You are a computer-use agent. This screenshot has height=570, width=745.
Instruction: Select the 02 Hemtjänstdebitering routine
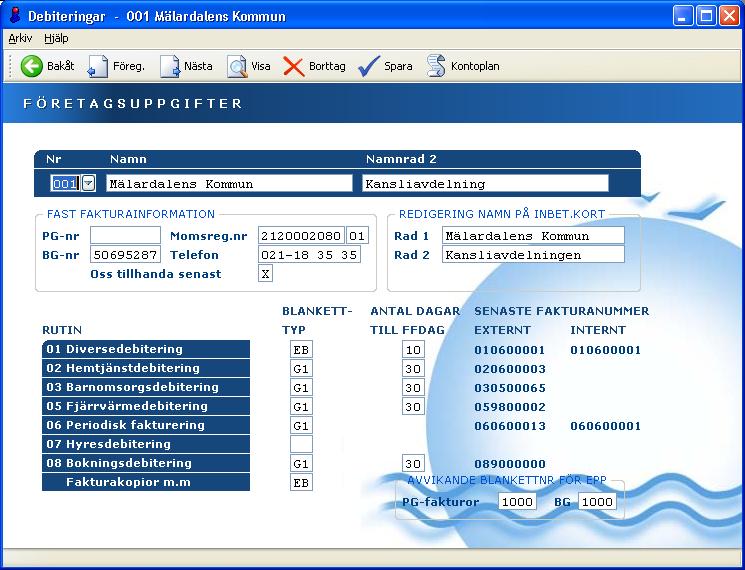click(x=146, y=368)
